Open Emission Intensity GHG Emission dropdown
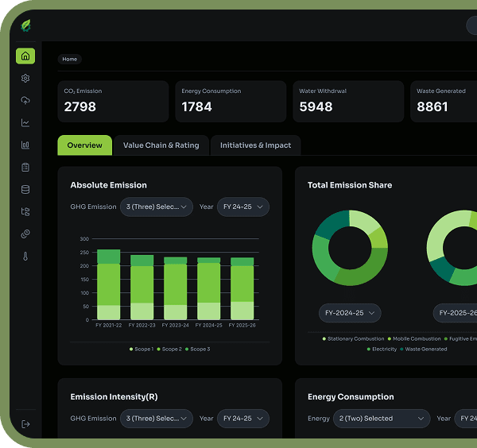Viewport: 477px width, 448px height. point(157,419)
